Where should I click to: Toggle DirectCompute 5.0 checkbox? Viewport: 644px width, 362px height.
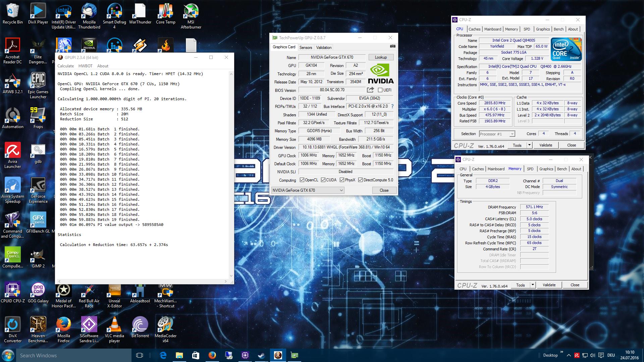360,180
